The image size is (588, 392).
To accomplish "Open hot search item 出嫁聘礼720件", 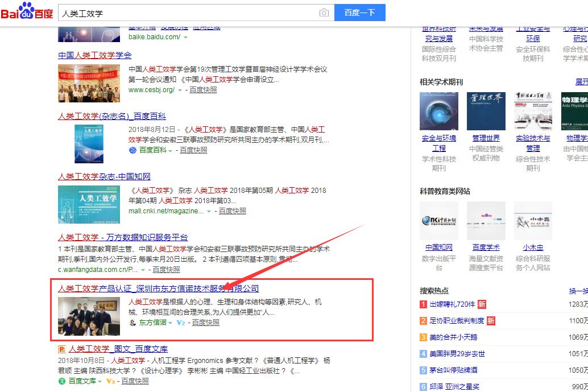I will tap(452, 304).
